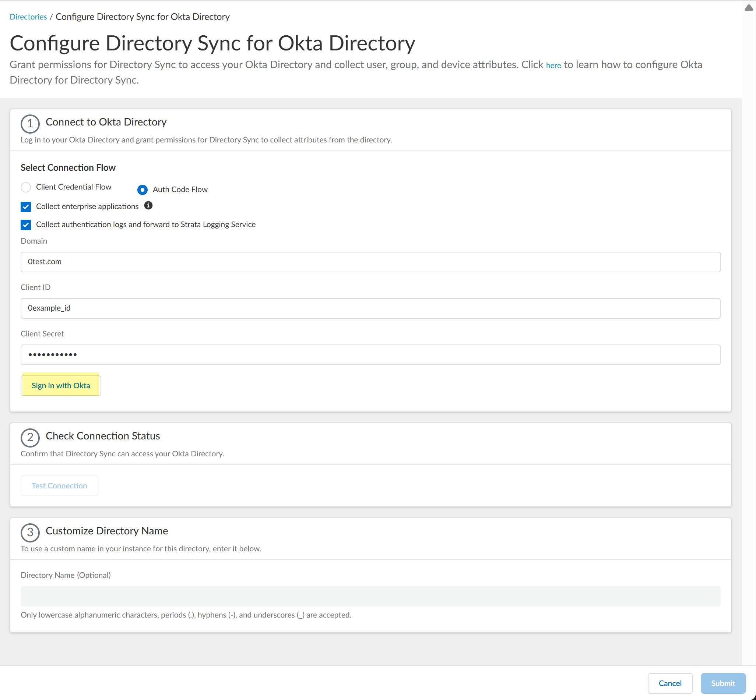Click step 3 circle number icon
This screenshot has width=756, height=700.
tap(30, 533)
